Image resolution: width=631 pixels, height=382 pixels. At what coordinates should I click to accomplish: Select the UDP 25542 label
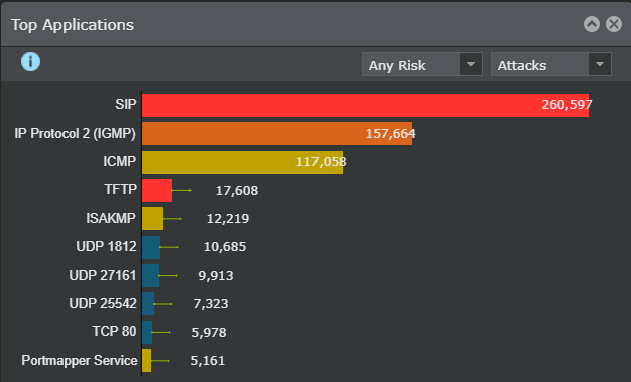[x=103, y=303]
